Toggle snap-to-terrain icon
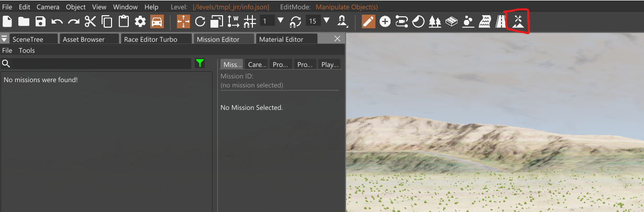The width and height of the screenshot is (644, 212). pyautogui.click(x=342, y=21)
